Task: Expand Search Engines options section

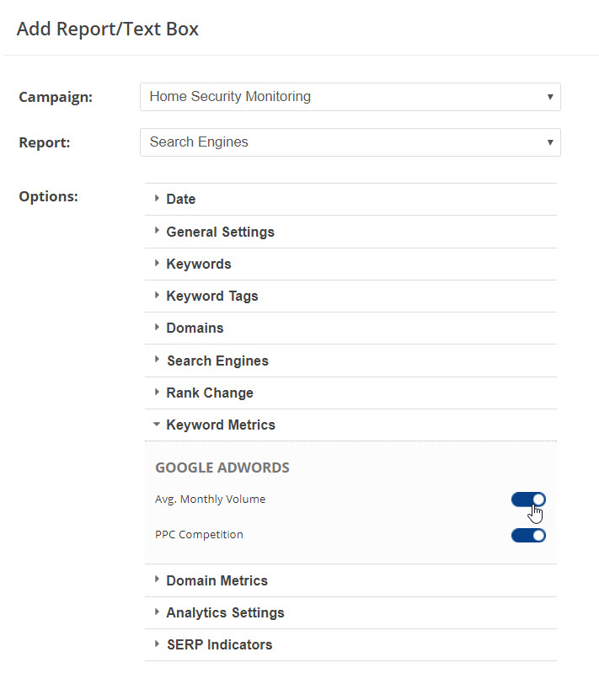Action: (217, 361)
